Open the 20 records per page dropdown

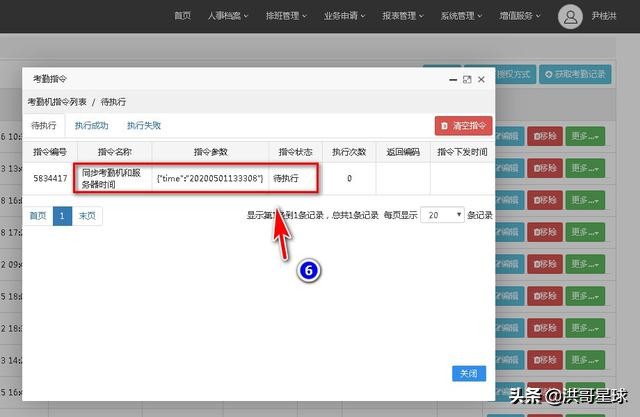click(x=442, y=215)
